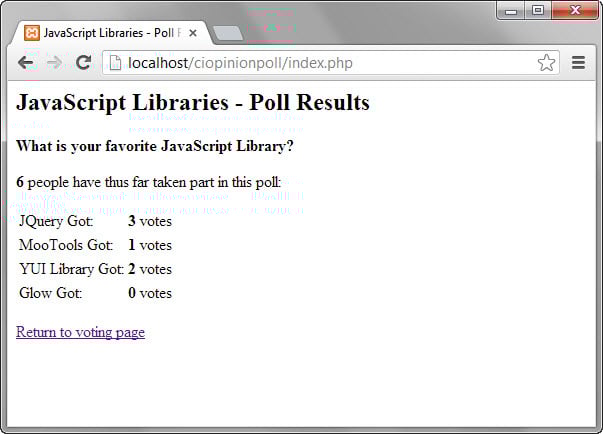Click the Poll Results page heading
This screenshot has width=603, height=434.
click(x=193, y=103)
